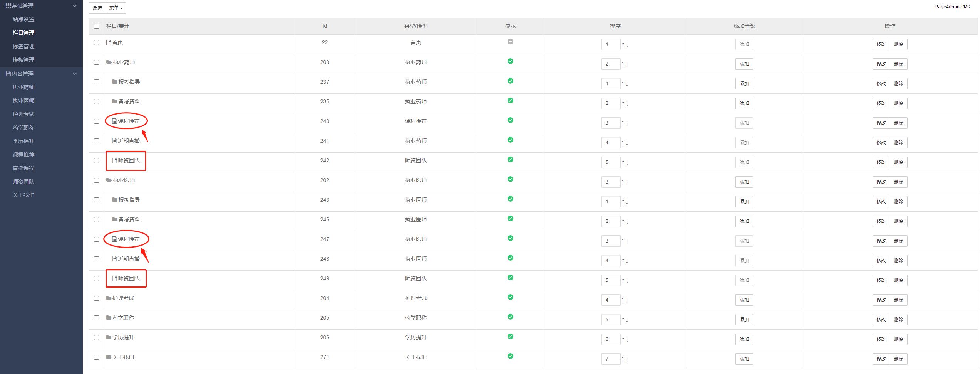
Task: Select the checkbox for 关于我们 row
Action: tap(96, 357)
